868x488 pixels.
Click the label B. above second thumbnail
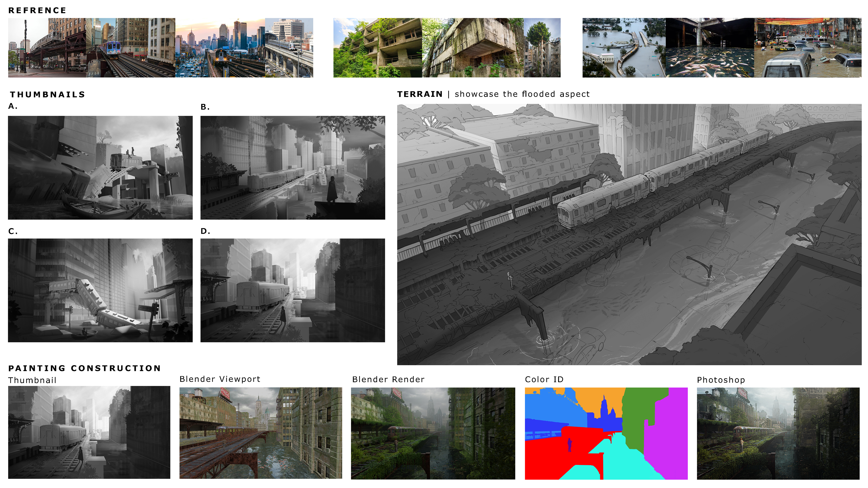[x=205, y=107]
